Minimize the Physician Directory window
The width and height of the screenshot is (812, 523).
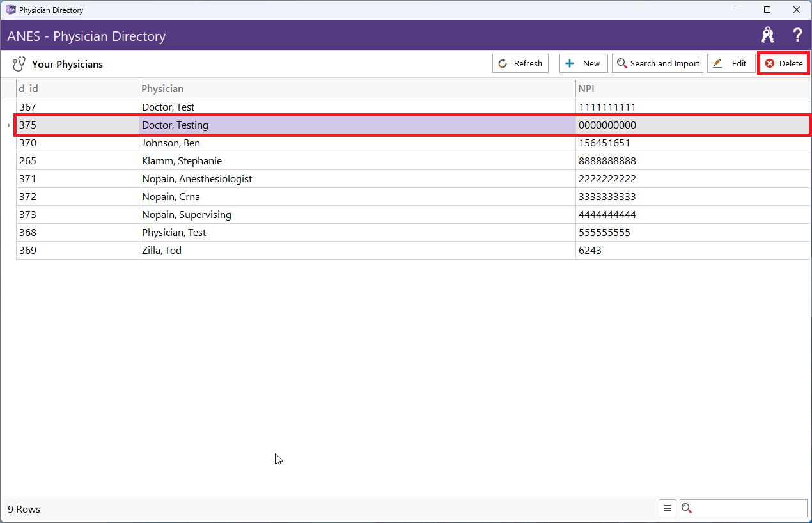point(738,10)
